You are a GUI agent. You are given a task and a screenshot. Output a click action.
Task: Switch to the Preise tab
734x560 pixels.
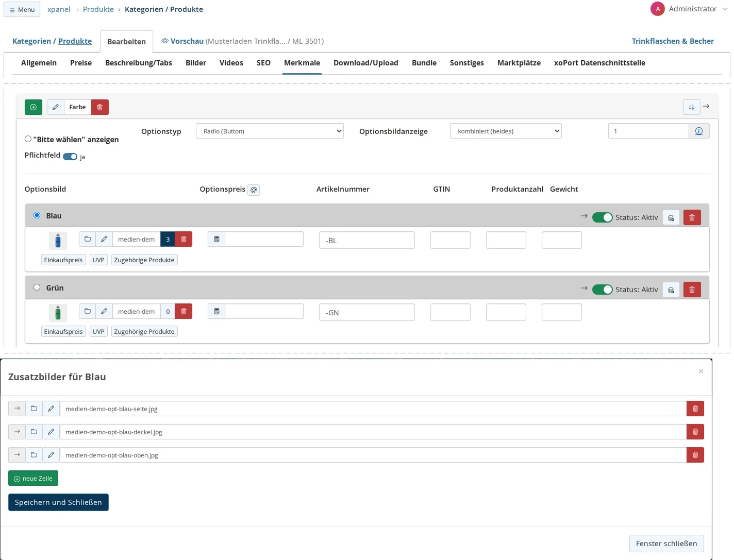pyautogui.click(x=81, y=63)
